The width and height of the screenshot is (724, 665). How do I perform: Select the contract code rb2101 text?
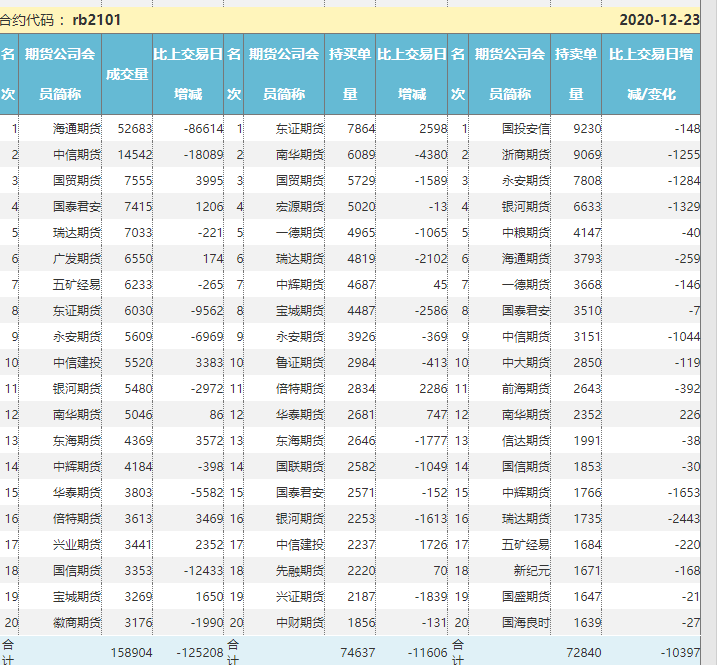point(97,20)
